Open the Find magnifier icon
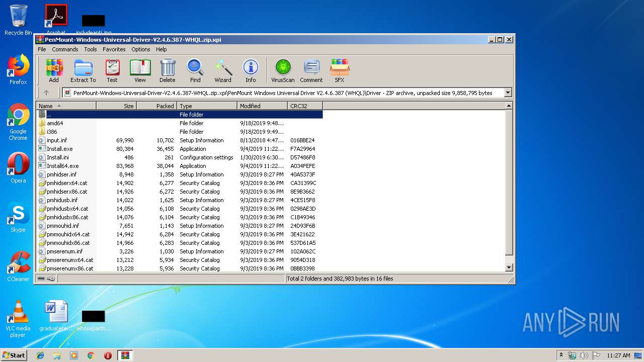The width and height of the screenshot is (644, 362). (x=195, y=70)
